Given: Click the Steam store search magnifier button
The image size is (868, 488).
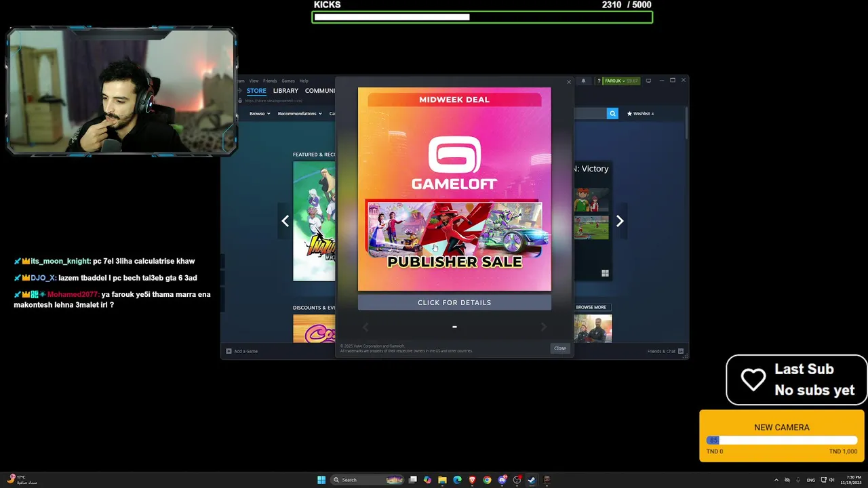Looking at the screenshot, I should pos(612,114).
